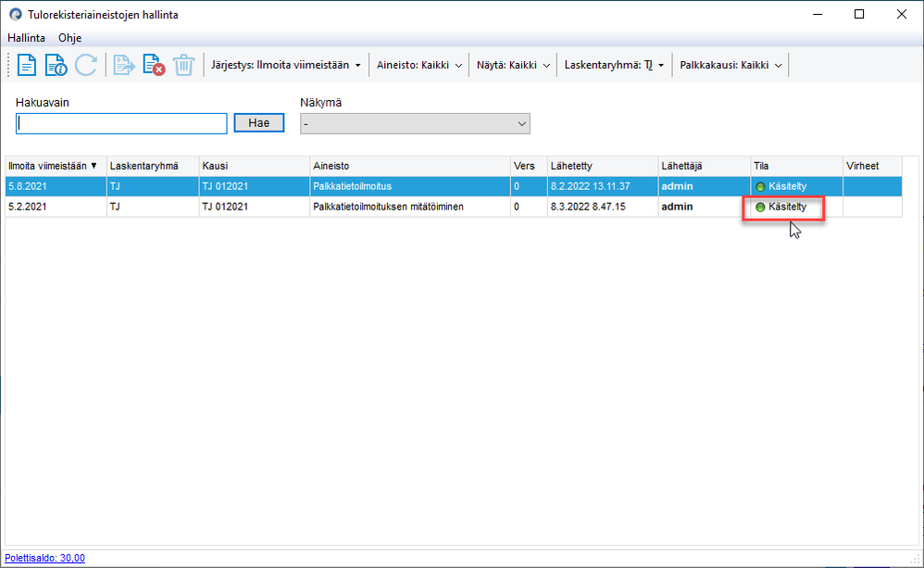Open the Palkkakausi: Kaikki dropdown
Viewport: 924px width, 568px height.
[x=730, y=65]
